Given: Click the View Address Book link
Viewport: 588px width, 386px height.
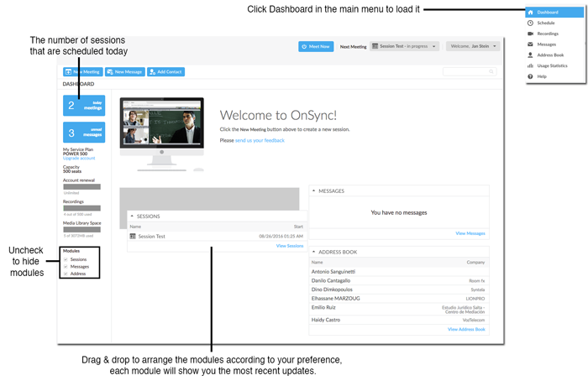Looking at the screenshot, I should [466, 330].
